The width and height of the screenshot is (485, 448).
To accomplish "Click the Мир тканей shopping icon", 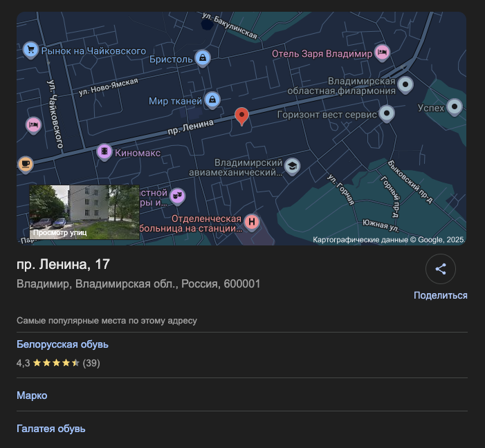I will pyautogui.click(x=212, y=101).
